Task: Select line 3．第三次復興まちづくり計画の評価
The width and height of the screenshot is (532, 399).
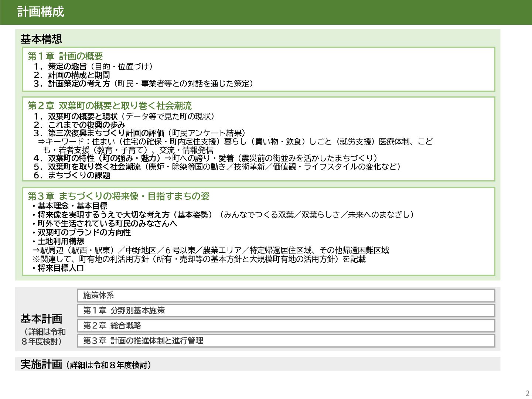Action: 139,133
